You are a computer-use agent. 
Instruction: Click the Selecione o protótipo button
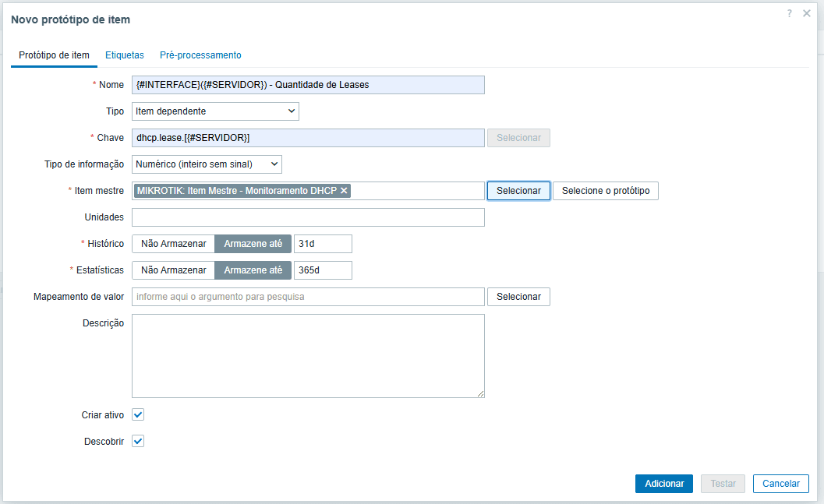click(606, 191)
